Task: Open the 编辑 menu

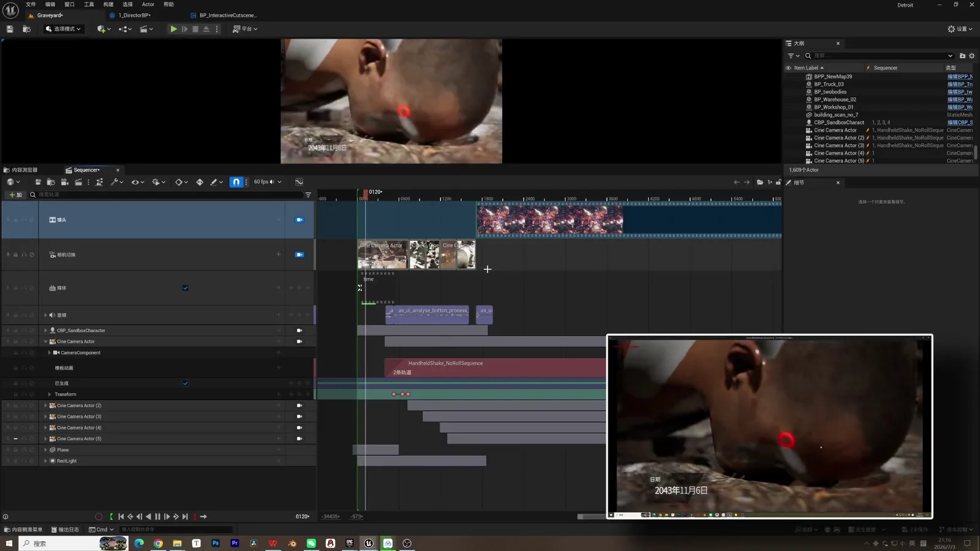Action: tap(50, 4)
